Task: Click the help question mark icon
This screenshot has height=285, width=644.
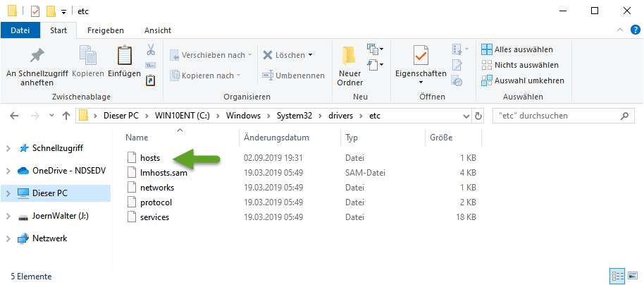Action: tap(631, 30)
